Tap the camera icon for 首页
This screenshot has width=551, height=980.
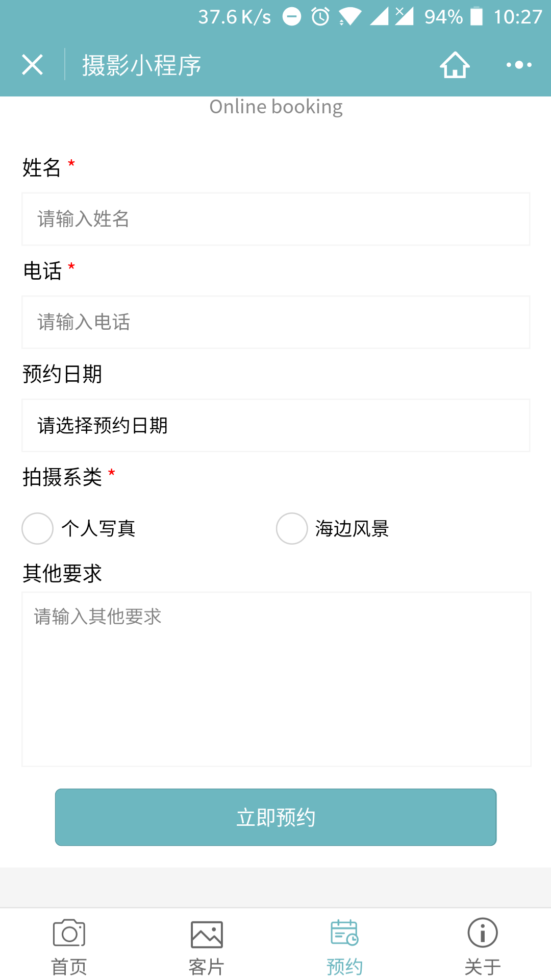click(x=69, y=933)
